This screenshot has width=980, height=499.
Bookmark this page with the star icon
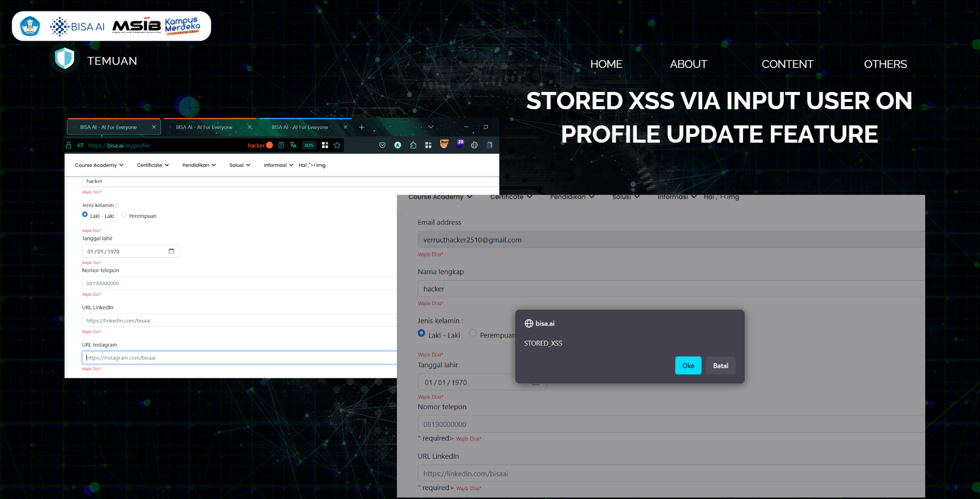(x=337, y=145)
